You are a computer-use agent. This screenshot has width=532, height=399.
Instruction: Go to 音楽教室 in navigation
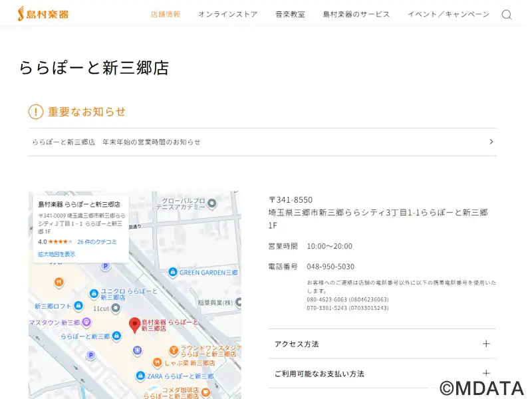[x=290, y=14]
